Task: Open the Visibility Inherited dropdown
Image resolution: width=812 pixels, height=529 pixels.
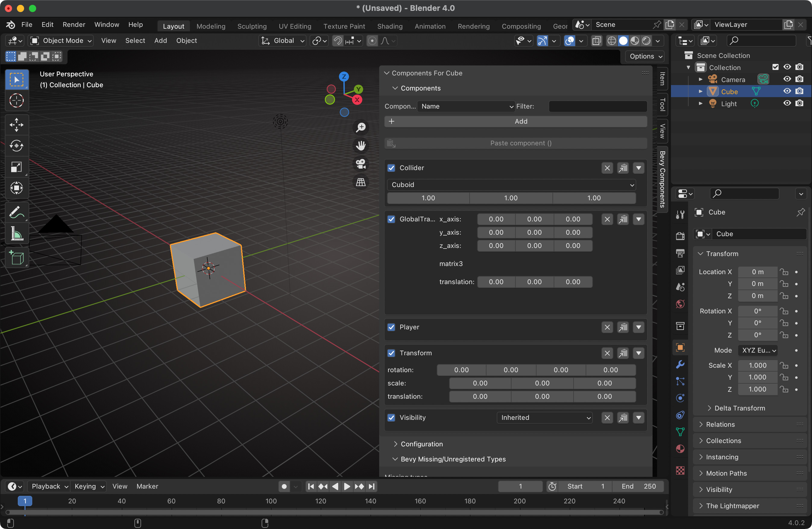Action: pos(545,417)
